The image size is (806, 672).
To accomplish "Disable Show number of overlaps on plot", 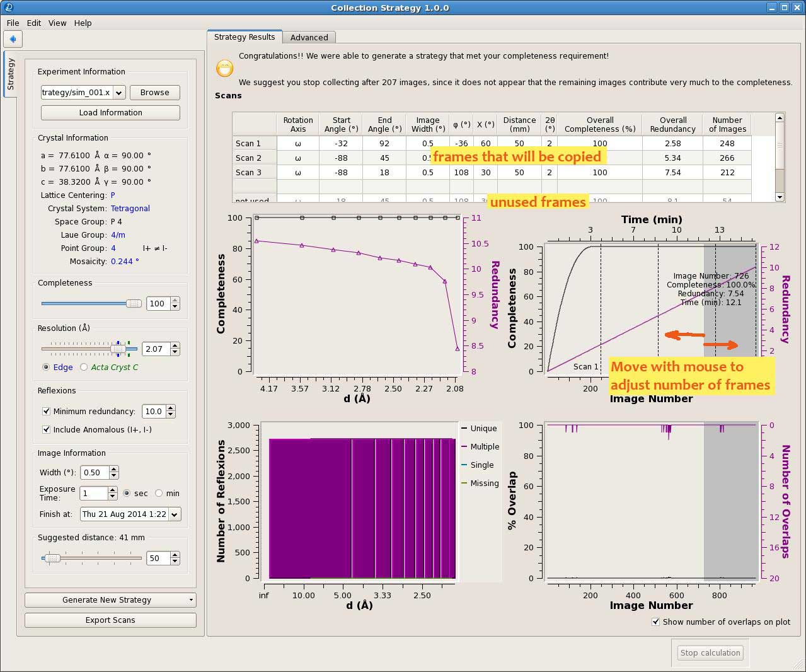I will click(656, 622).
